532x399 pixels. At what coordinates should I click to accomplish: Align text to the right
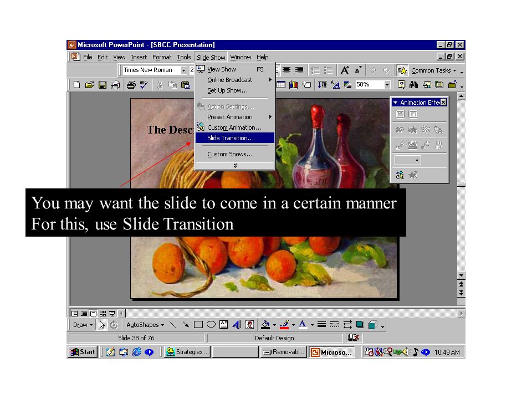(299, 70)
